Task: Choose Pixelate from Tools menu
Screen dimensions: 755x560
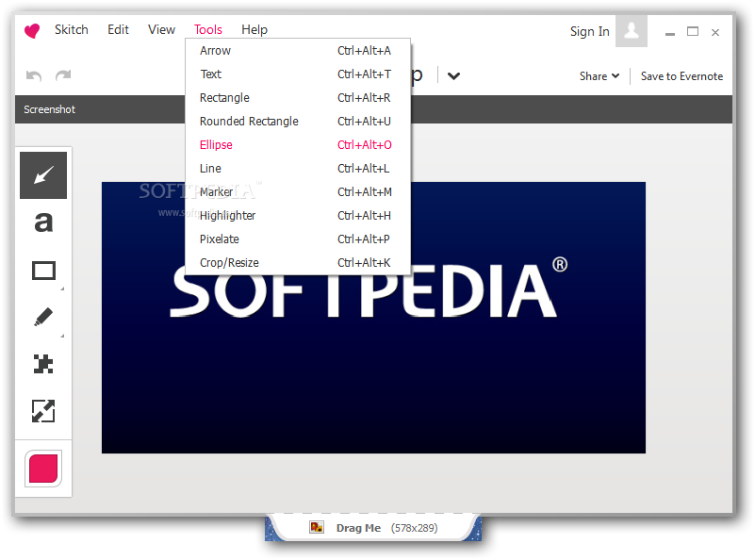Action: tap(298, 239)
